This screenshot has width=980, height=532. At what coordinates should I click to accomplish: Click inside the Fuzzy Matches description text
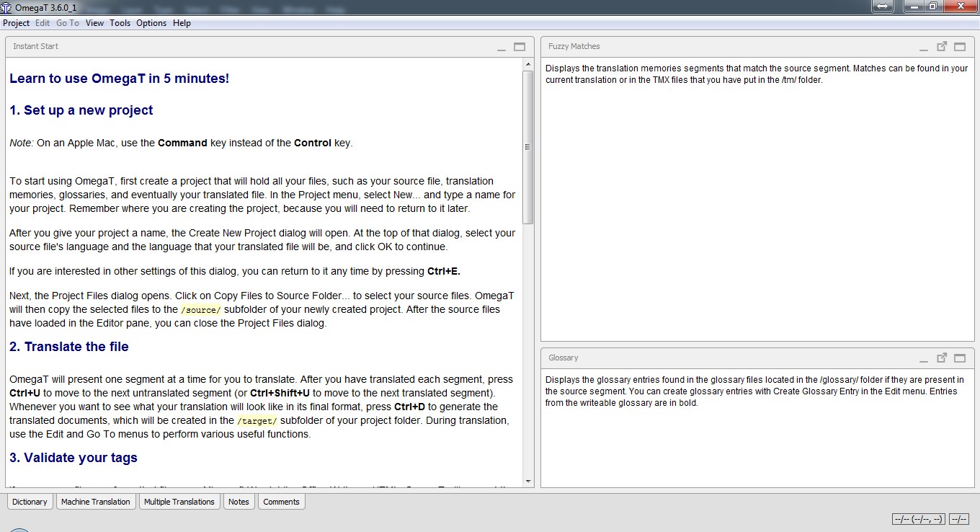click(756, 74)
